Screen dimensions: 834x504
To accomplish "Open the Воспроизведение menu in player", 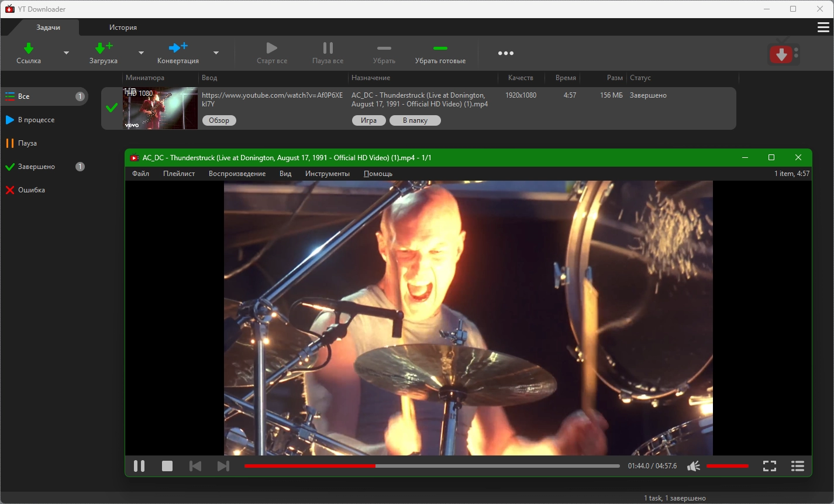I will tap(237, 174).
